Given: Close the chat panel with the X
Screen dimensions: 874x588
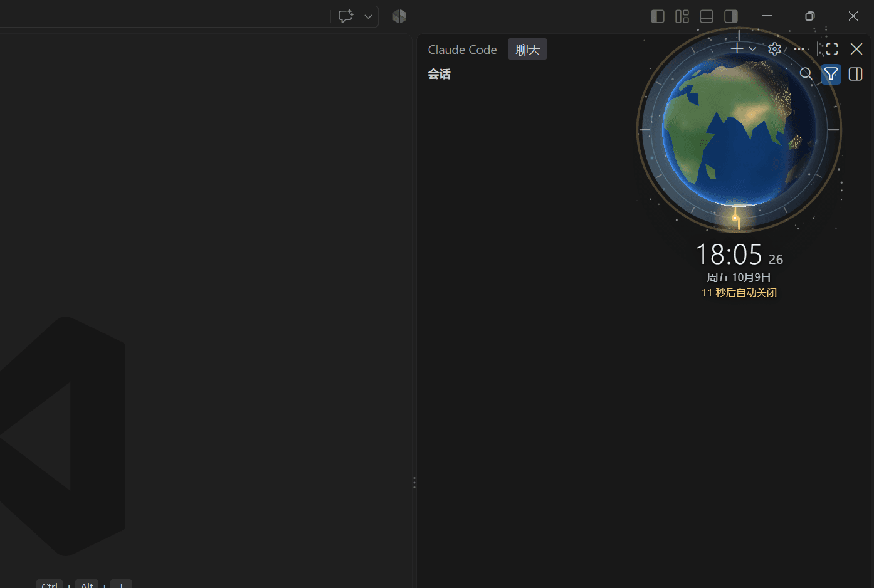Looking at the screenshot, I should (x=856, y=49).
